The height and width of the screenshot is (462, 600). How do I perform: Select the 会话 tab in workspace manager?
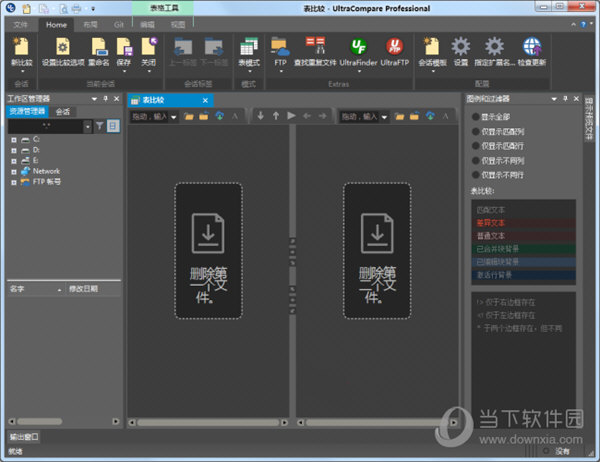(x=63, y=111)
